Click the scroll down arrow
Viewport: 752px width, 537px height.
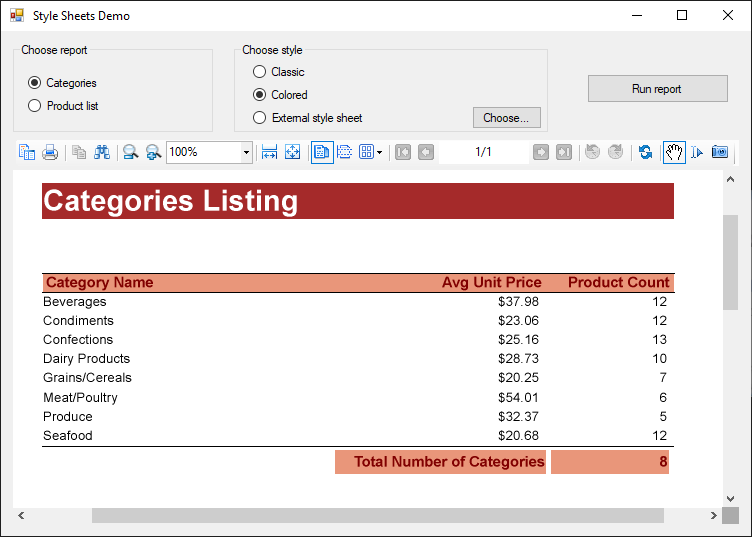[x=730, y=499]
